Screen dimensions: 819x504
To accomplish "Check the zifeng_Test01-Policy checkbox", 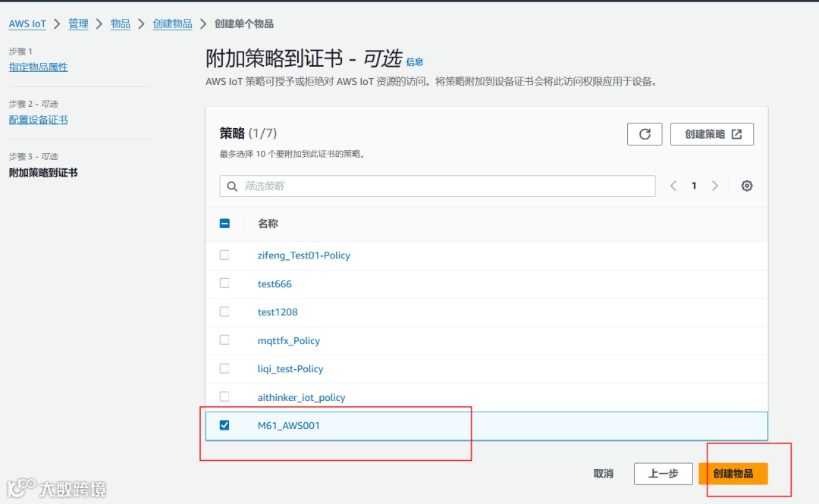I will [x=224, y=255].
